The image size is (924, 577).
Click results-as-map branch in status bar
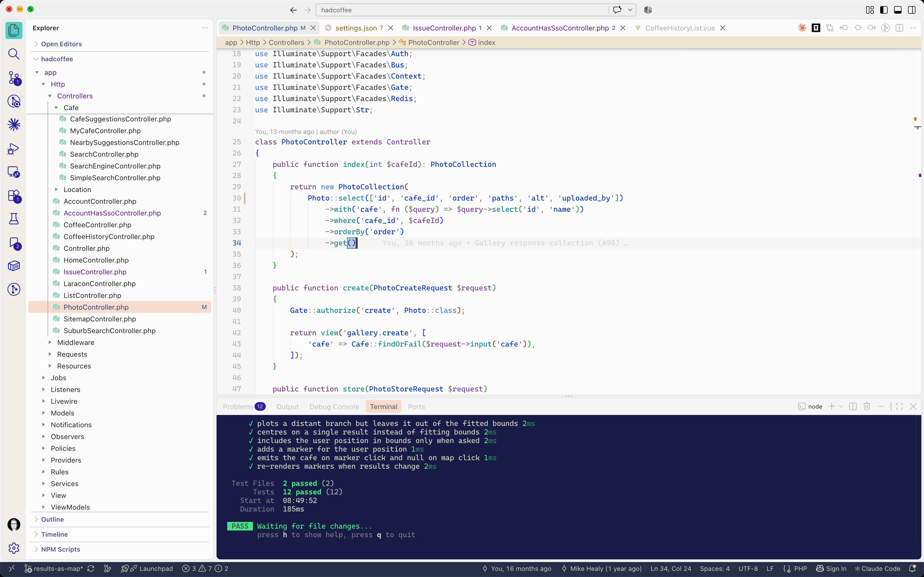pyautogui.click(x=54, y=569)
